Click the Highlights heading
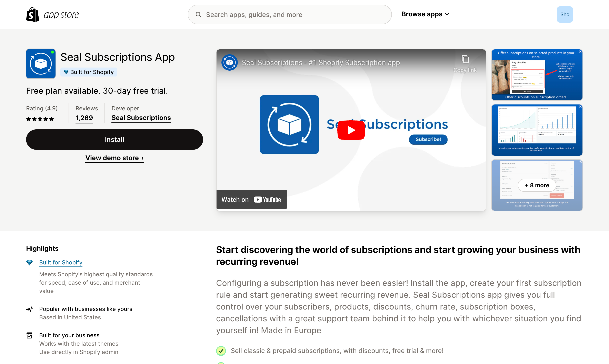 [42, 249]
